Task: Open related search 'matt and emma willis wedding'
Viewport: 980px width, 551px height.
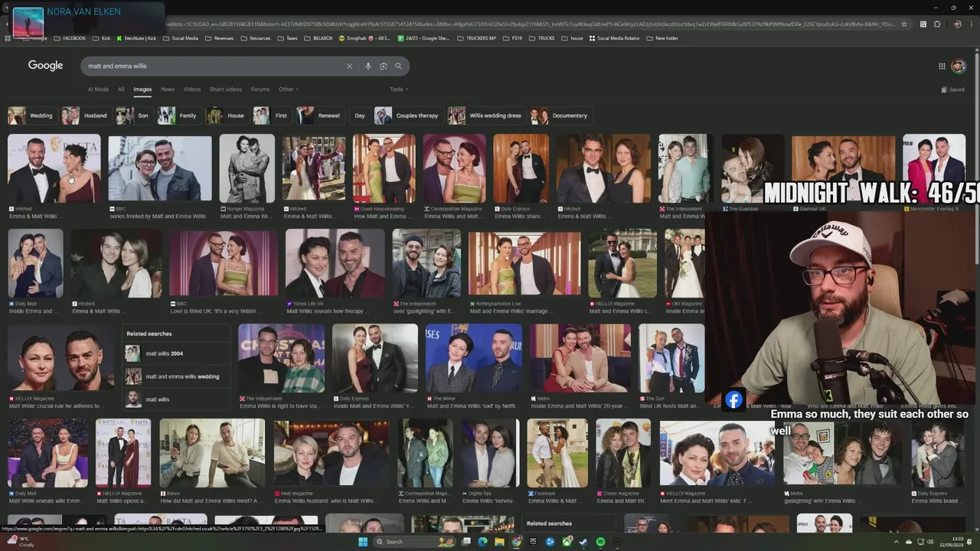Action: [x=176, y=377]
